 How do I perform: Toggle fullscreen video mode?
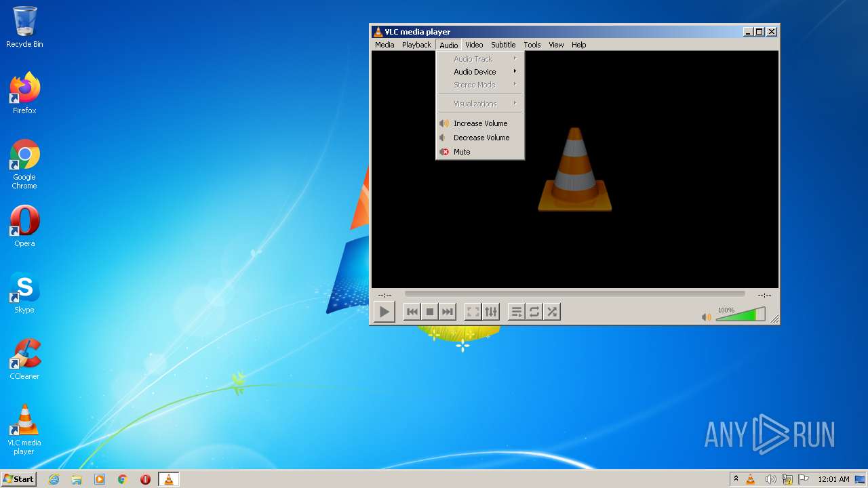tap(473, 312)
